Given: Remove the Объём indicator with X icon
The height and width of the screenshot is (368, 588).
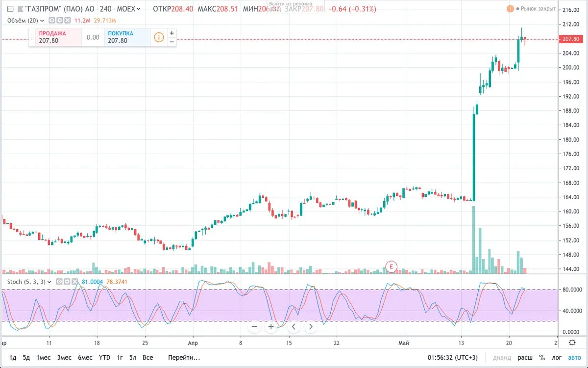Looking at the screenshot, I should coord(67,21).
